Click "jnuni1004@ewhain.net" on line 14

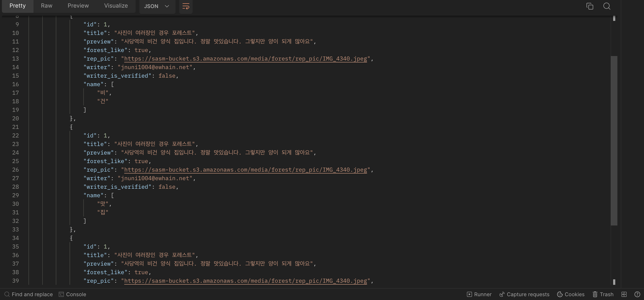pos(155,67)
